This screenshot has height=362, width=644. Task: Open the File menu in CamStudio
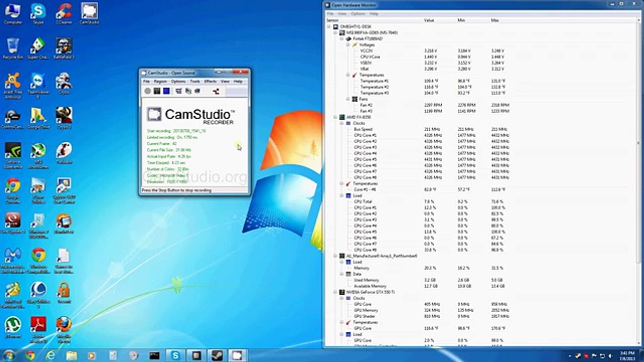146,81
